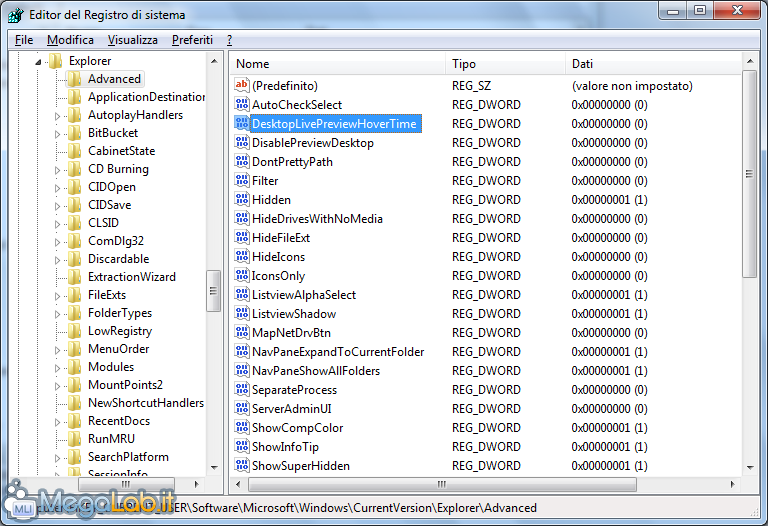Click the HideDrivesWithNoMedia DWORD icon

(242, 218)
